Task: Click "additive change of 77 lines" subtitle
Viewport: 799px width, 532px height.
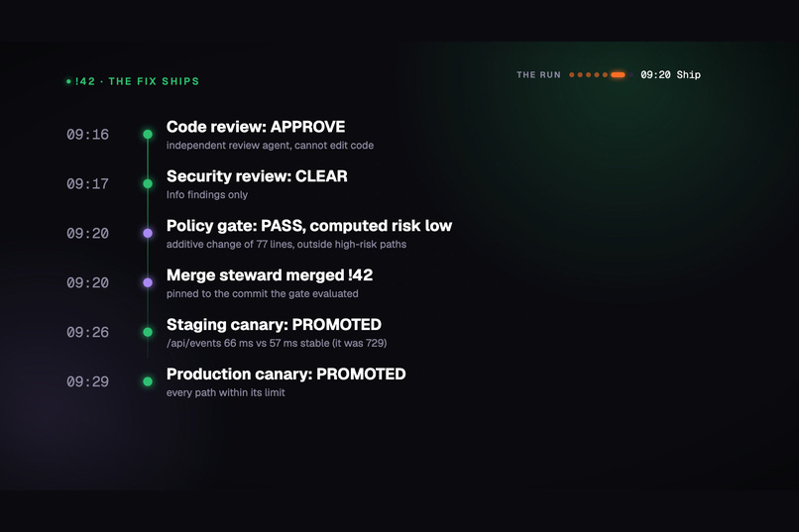Action: [x=286, y=245]
